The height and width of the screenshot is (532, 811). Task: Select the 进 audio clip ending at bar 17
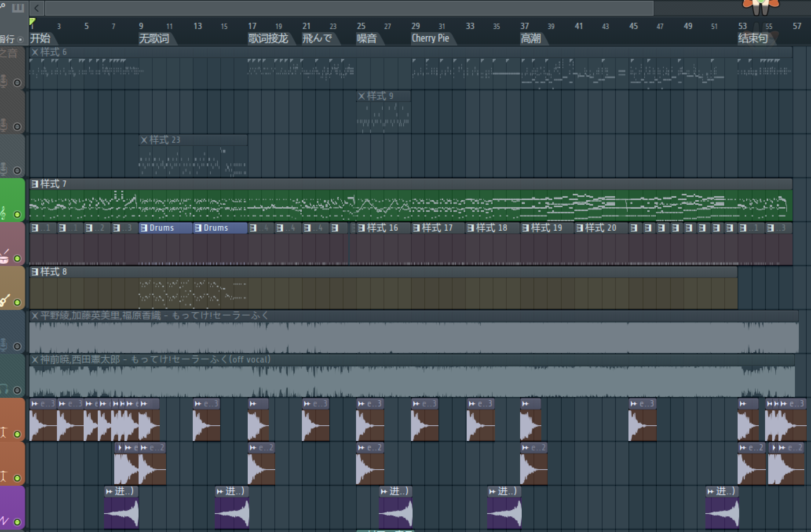[232, 507]
